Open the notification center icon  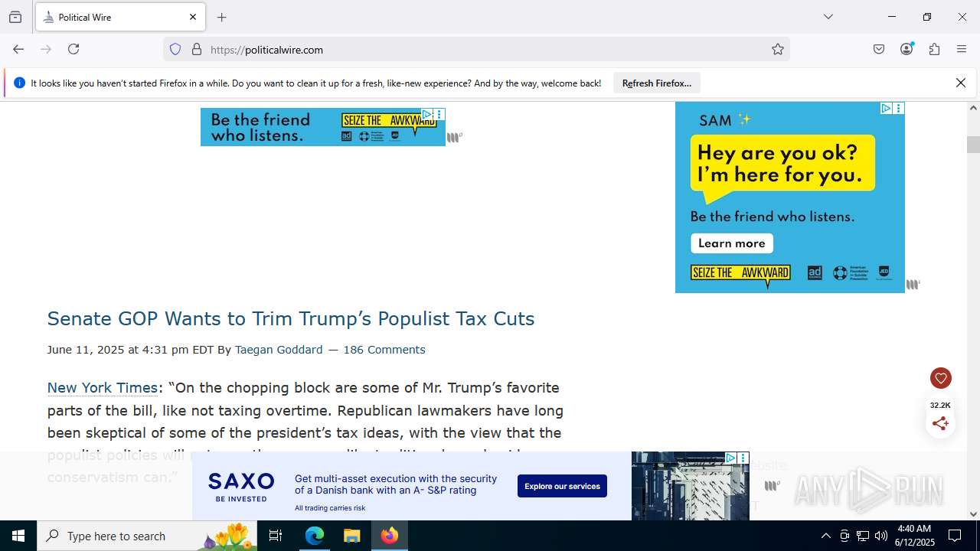955,536
